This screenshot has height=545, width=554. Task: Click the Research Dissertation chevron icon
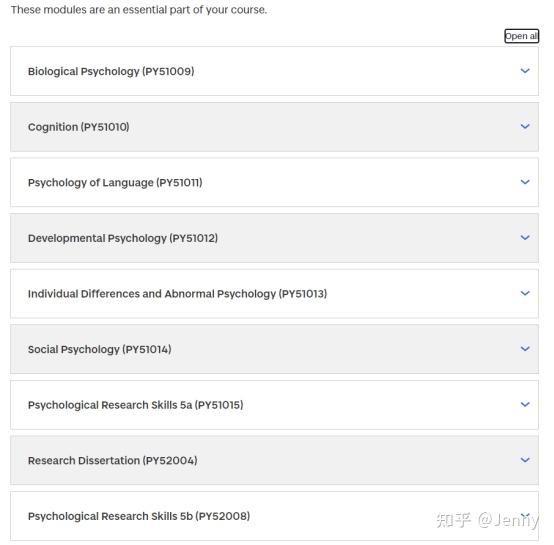[525, 460]
